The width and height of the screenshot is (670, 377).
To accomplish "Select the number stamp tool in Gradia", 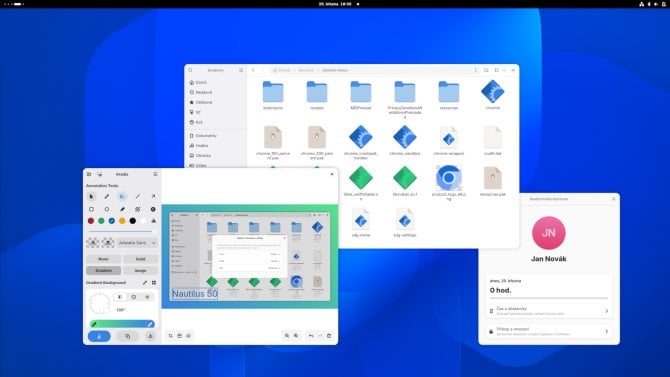I will point(153,209).
